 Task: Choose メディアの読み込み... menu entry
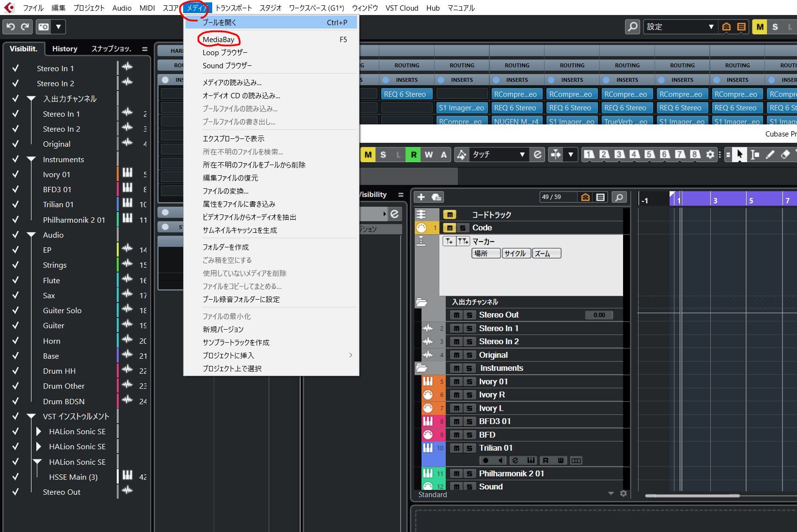tap(271, 82)
